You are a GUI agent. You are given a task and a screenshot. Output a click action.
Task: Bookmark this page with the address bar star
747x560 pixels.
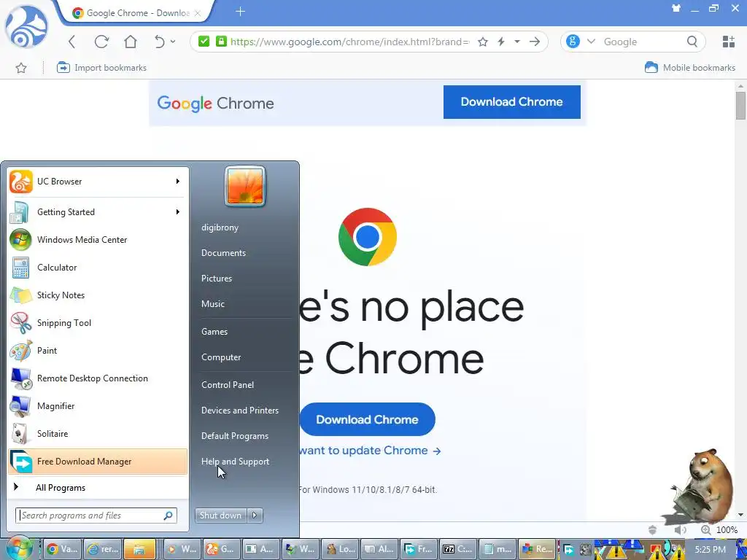click(483, 42)
